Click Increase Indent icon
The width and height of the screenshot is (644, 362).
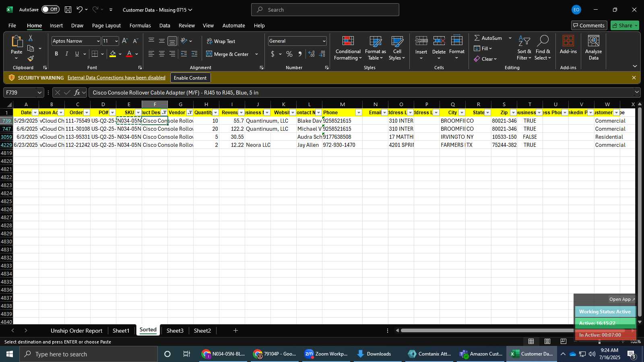click(194, 54)
